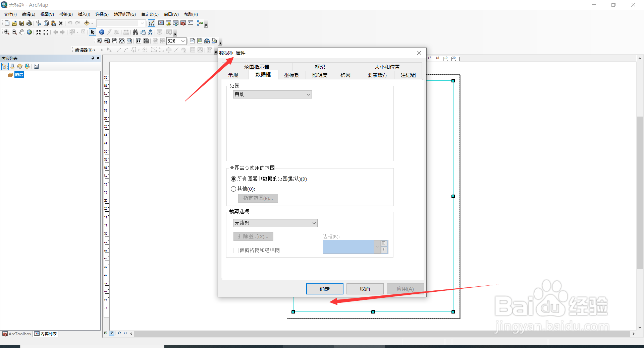Click the Full Extent globe icon
Image resolution: width=644 pixels, height=348 pixels.
tap(29, 32)
